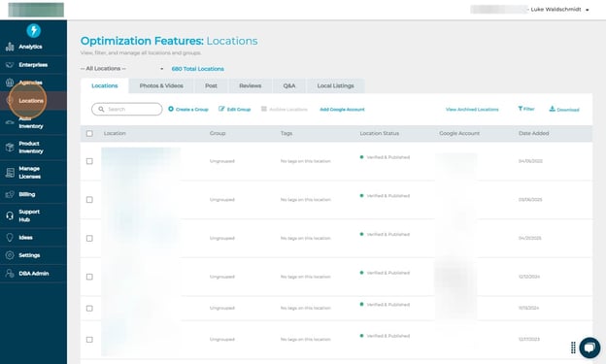Viewport: 606px width, 364px height.
Task: Click the Product Inventory box icon
Action: [10, 148]
